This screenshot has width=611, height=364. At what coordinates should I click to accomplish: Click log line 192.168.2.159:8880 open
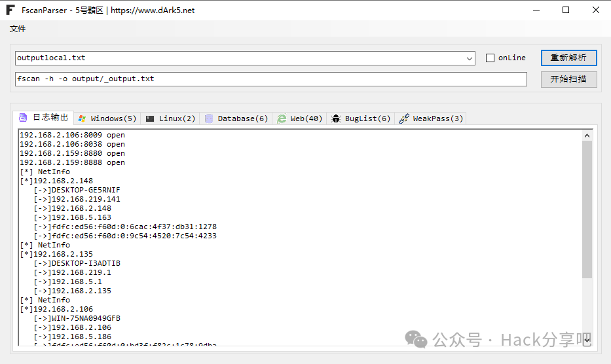point(73,153)
